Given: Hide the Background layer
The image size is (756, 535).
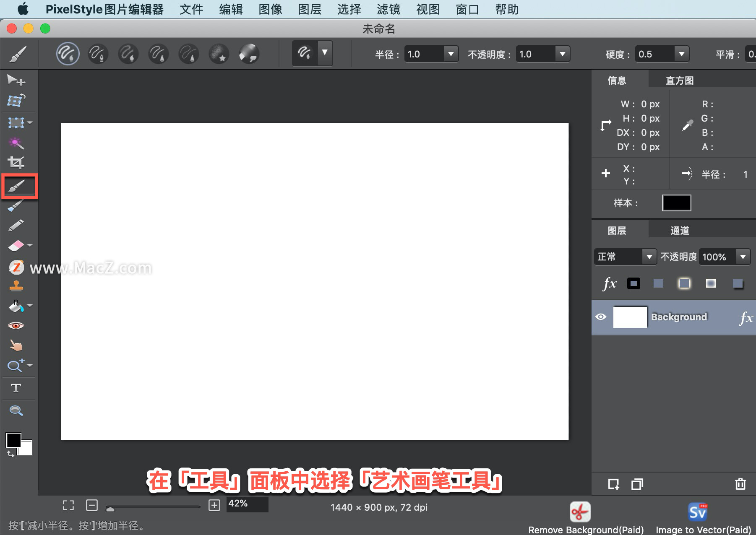Looking at the screenshot, I should point(602,317).
